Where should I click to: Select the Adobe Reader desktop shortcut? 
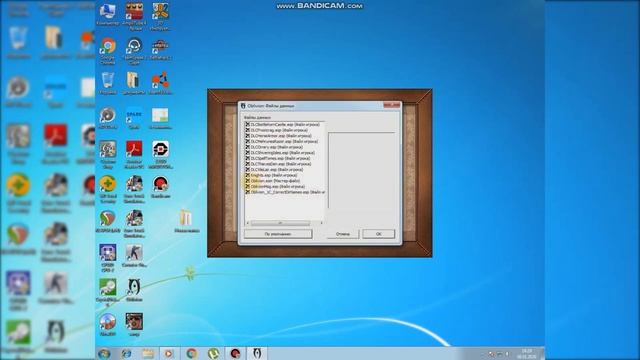coord(134,154)
